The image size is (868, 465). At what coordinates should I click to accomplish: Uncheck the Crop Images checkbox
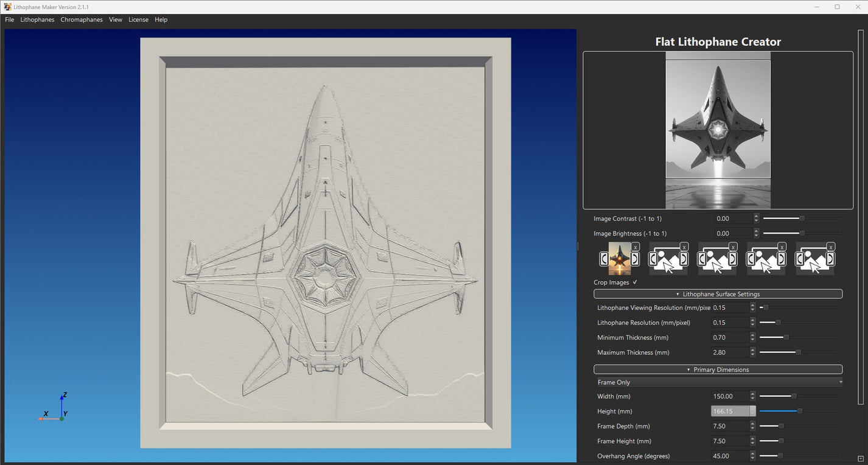coord(634,282)
